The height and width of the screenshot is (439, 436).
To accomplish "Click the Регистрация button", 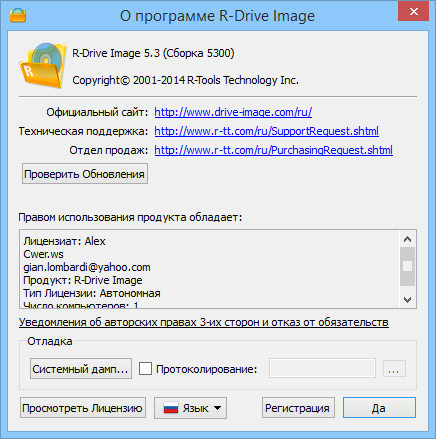I will point(298,408).
